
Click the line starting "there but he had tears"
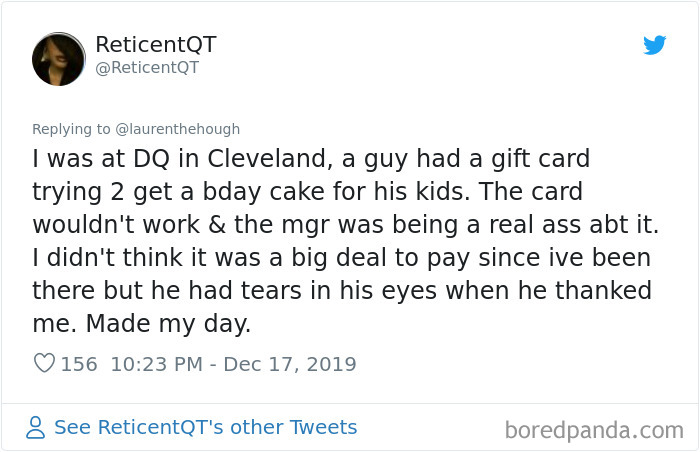pos(341,290)
